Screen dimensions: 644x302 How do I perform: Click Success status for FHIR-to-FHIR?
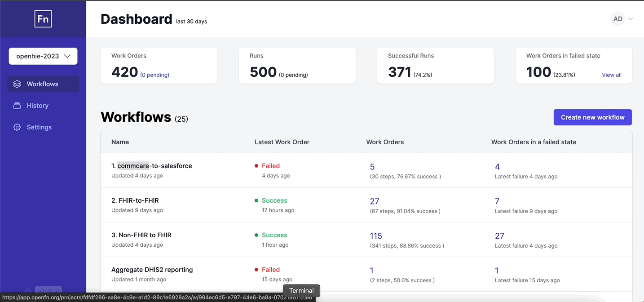[x=274, y=200]
